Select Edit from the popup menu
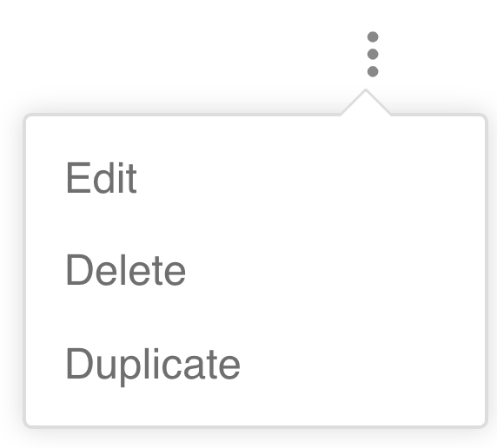 [102, 177]
